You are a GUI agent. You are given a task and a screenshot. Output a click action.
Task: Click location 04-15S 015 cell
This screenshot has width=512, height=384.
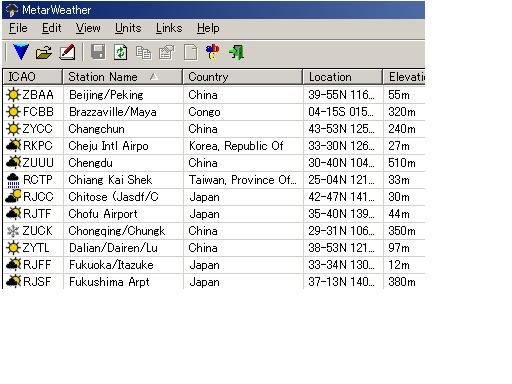341,112
